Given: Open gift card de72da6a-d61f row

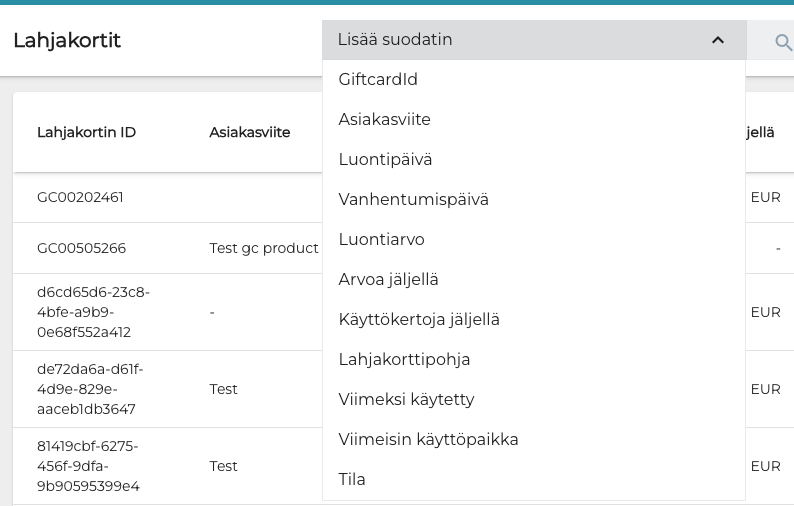Looking at the screenshot, I should click(x=93, y=389).
